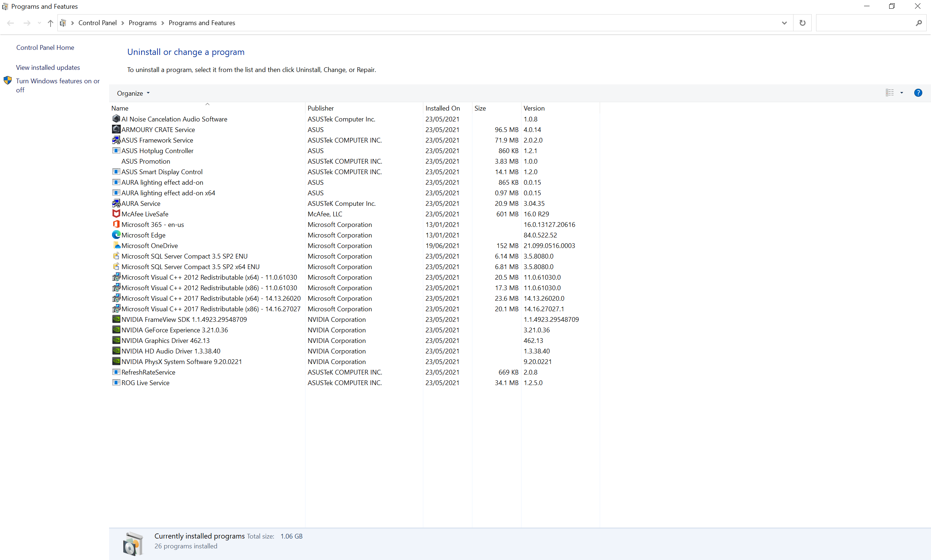Click the McAfee LiveSafe shield icon
Image resolution: width=931 pixels, height=560 pixels.
[x=116, y=213]
